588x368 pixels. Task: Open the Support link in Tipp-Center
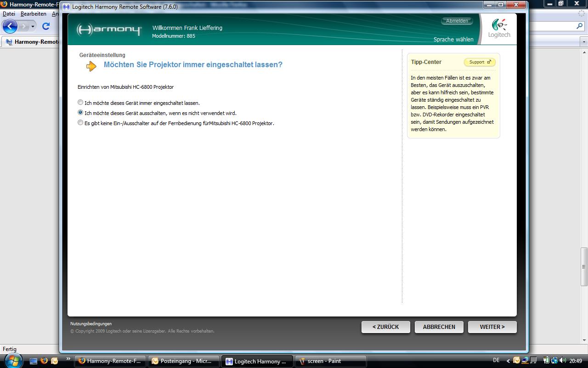(x=480, y=62)
